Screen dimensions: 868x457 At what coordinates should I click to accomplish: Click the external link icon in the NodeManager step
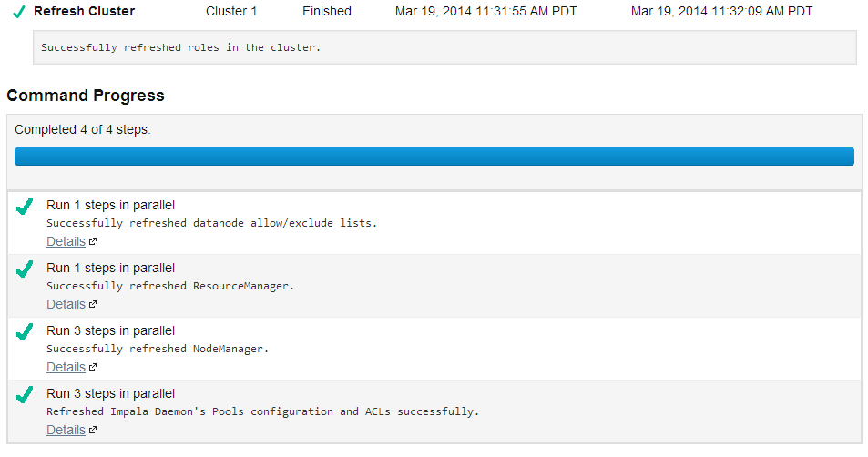tap(93, 368)
